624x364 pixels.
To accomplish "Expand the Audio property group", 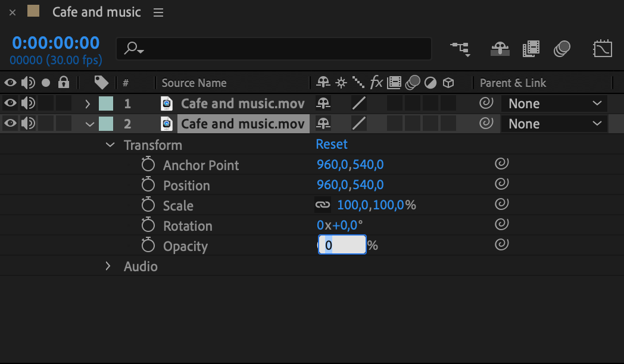I will tap(108, 266).
